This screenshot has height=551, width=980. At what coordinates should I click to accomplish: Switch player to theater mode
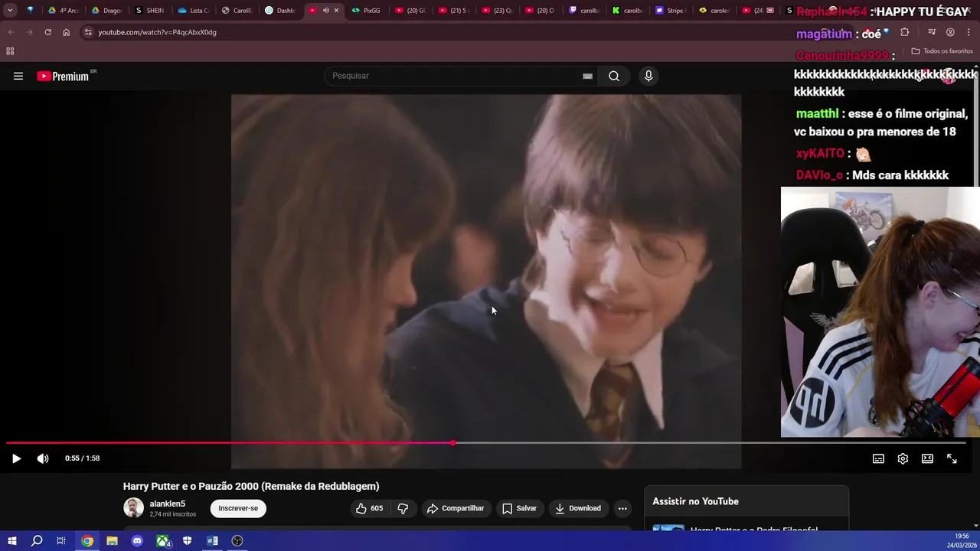click(x=927, y=458)
